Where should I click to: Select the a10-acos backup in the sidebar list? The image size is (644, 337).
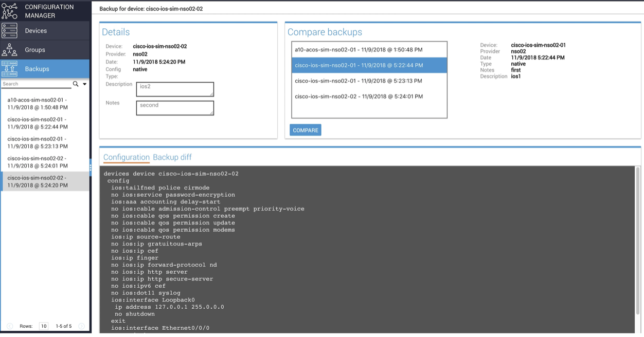pyautogui.click(x=45, y=103)
